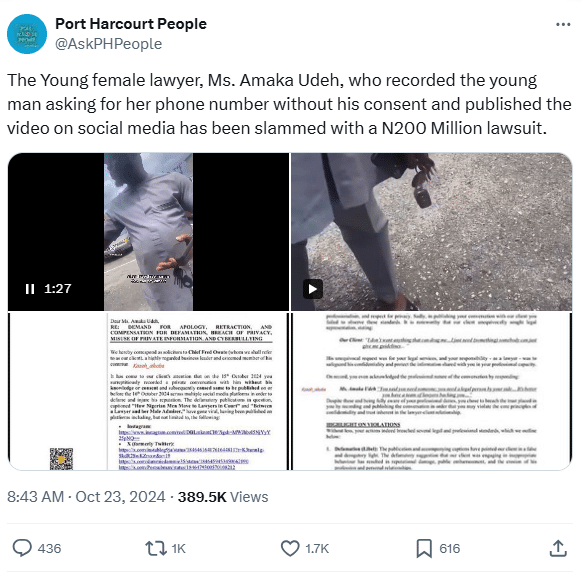The image size is (582, 572).
Task: Open the three-dot more options menu
Action: tap(563, 24)
